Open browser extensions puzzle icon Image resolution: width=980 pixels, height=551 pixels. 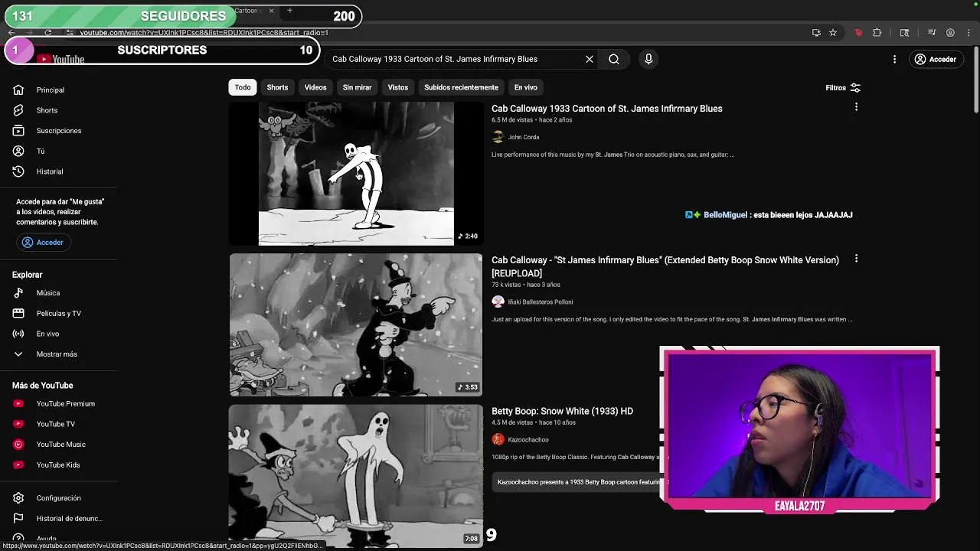877,33
